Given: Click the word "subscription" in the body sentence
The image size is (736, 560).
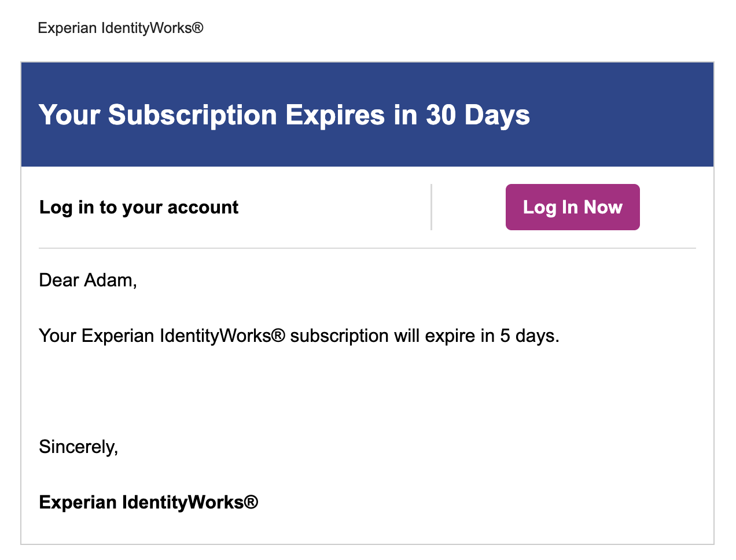Looking at the screenshot, I should coord(339,336).
